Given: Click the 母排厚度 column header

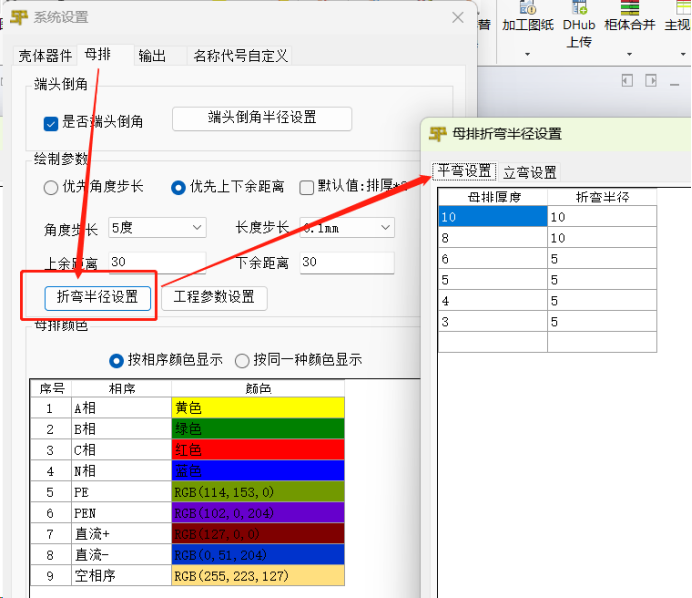Looking at the screenshot, I should (493, 197).
